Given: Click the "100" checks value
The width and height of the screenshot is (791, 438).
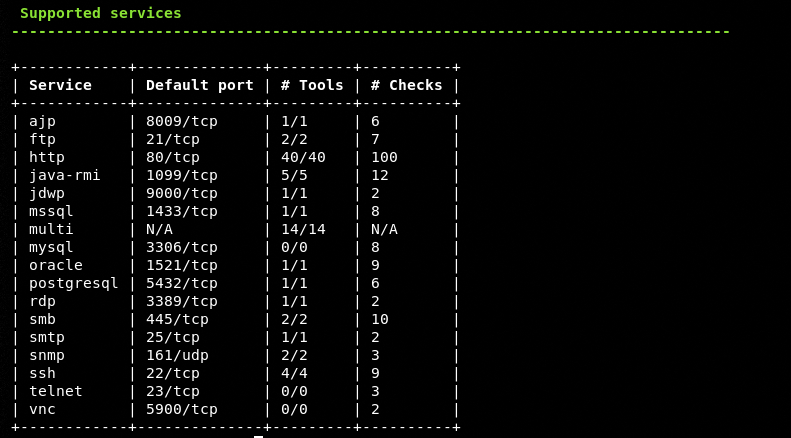Looking at the screenshot, I should pyautogui.click(x=384, y=157).
